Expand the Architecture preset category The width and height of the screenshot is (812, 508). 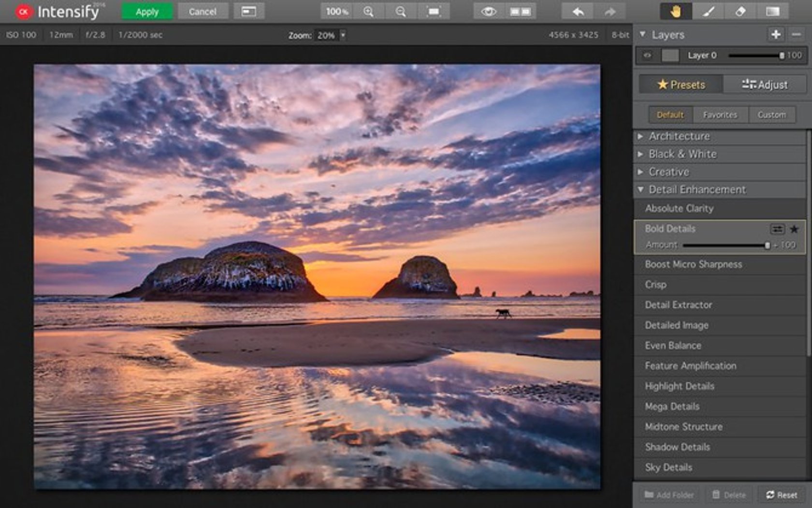[x=640, y=137]
